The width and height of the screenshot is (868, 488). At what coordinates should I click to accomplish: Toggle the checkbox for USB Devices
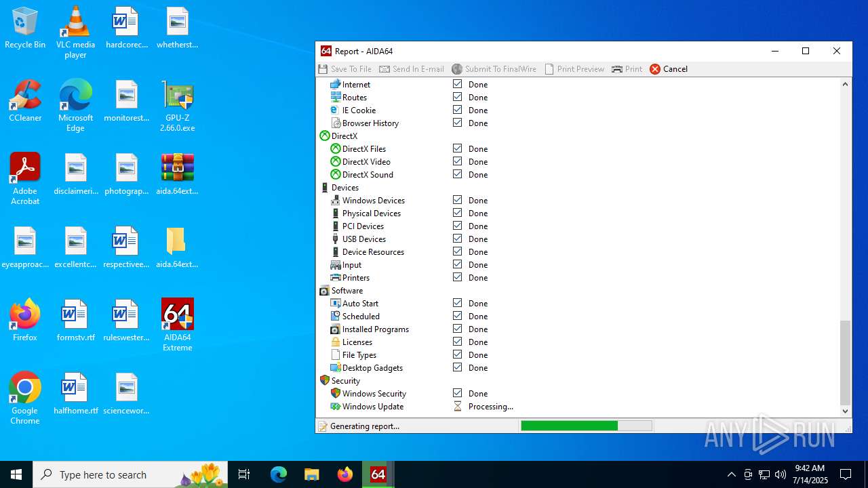tap(457, 239)
